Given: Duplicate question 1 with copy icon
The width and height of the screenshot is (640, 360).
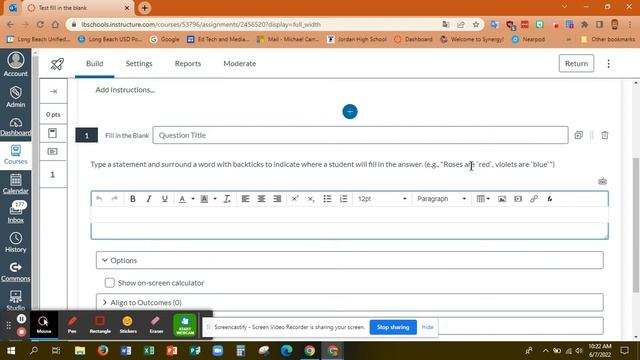Looking at the screenshot, I should pos(578,135).
